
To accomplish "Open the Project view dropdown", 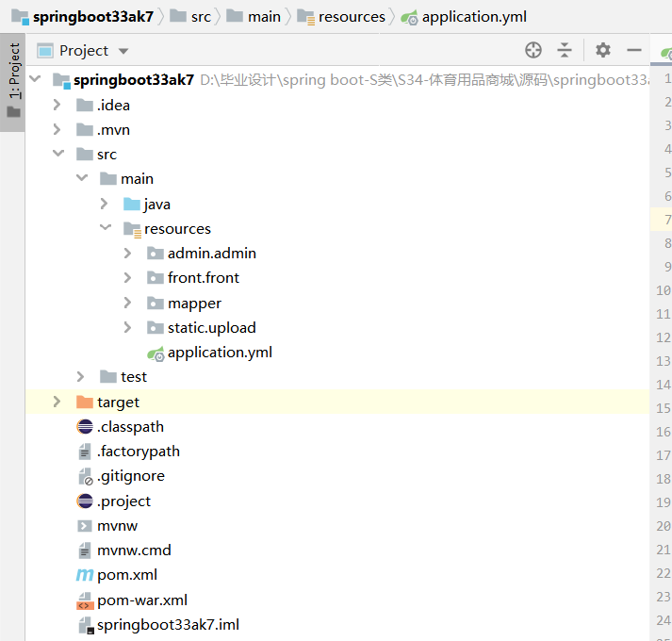I will (x=123, y=51).
